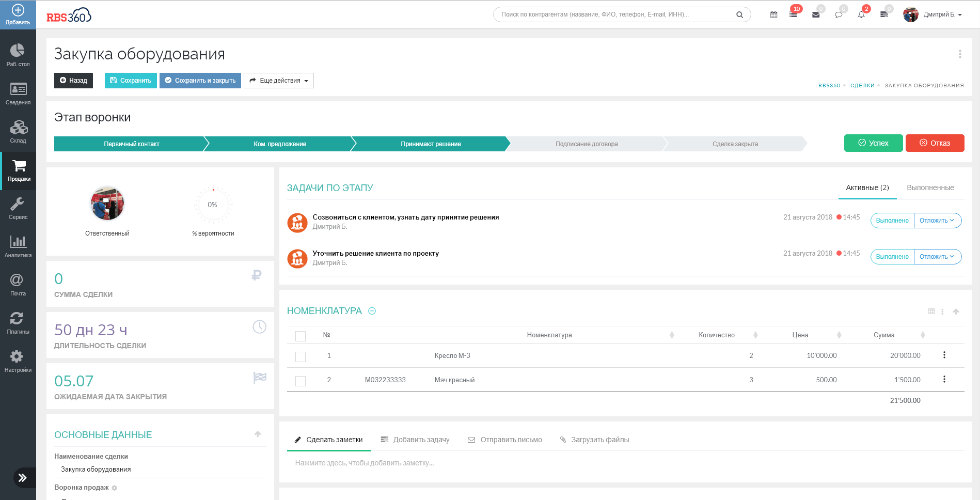Open Настройки gear in the sidebar
Image resolution: width=980 pixels, height=500 pixels.
[x=18, y=361]
